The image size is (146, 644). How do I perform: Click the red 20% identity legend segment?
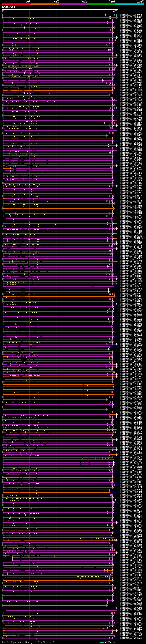(x=16, y=4)
